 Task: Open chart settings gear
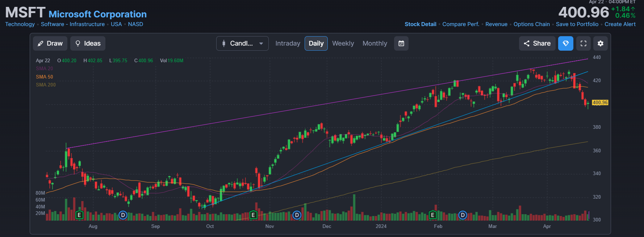click(601, 43)
